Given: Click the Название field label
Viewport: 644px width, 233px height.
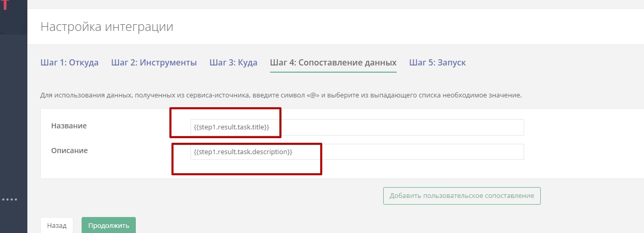Looking at the screenshot, I should [x=69, y=126].
